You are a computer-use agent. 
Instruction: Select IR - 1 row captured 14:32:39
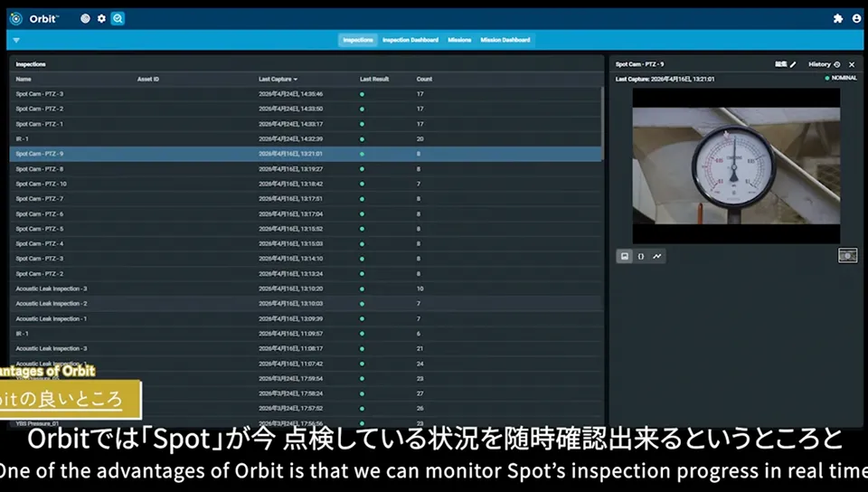click(307, 139)
